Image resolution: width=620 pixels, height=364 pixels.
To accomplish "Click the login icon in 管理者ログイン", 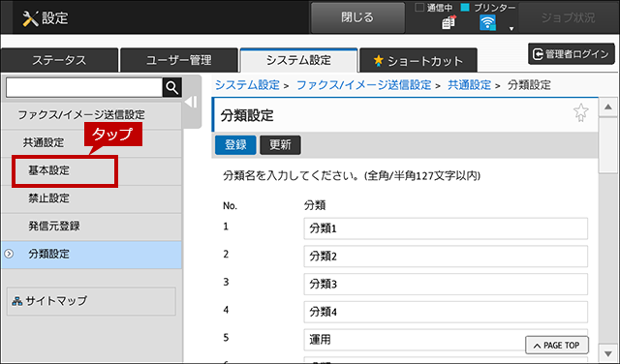I will [538, 54].
